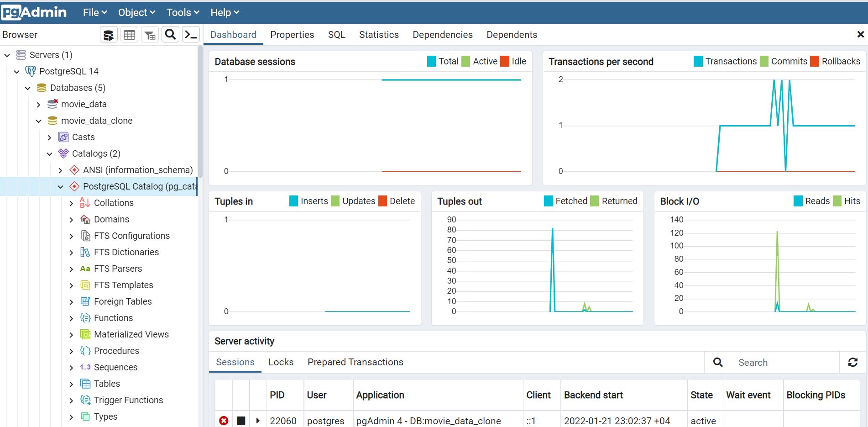Click the Collations sort icon

[x=85, y=203]
